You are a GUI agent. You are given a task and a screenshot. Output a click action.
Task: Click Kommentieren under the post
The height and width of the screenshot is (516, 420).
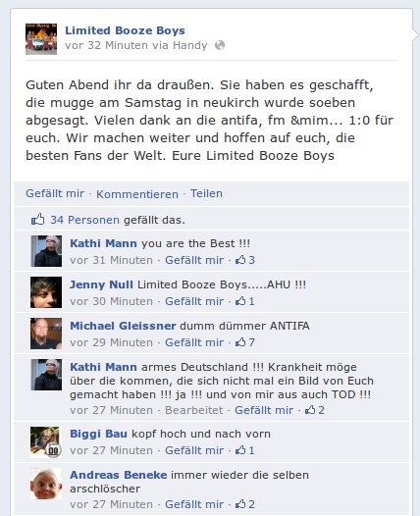coord(137,194)
